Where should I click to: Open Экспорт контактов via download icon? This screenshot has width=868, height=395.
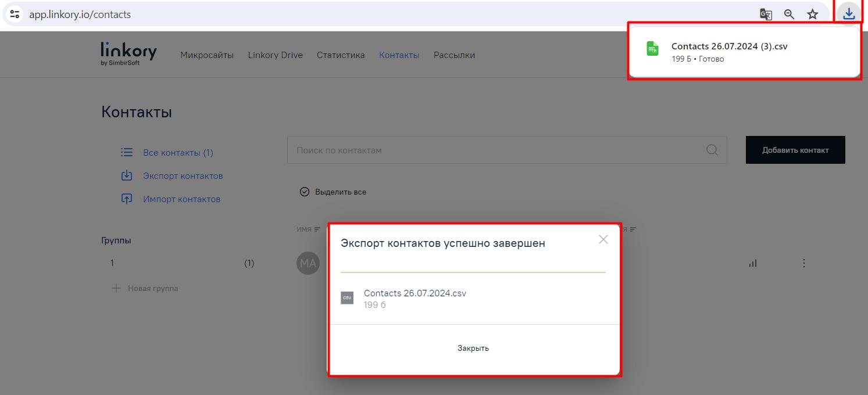(127, 175)
